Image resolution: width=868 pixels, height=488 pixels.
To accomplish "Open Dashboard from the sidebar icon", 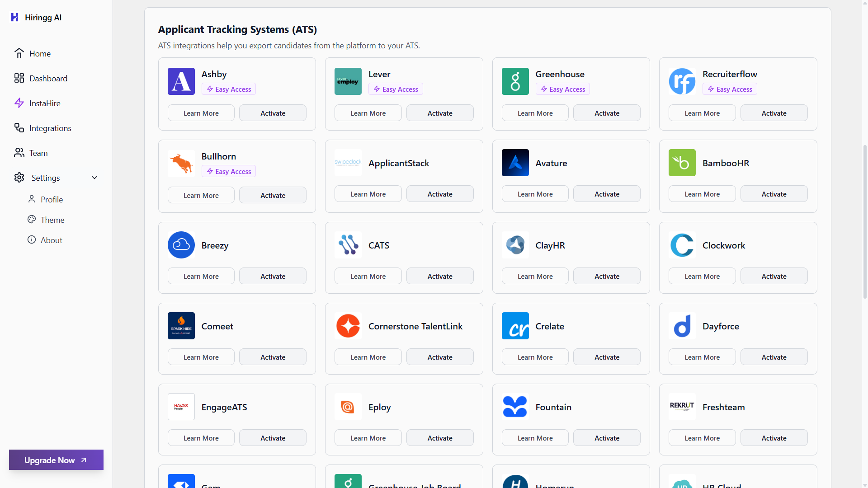I will coord(19,78).
